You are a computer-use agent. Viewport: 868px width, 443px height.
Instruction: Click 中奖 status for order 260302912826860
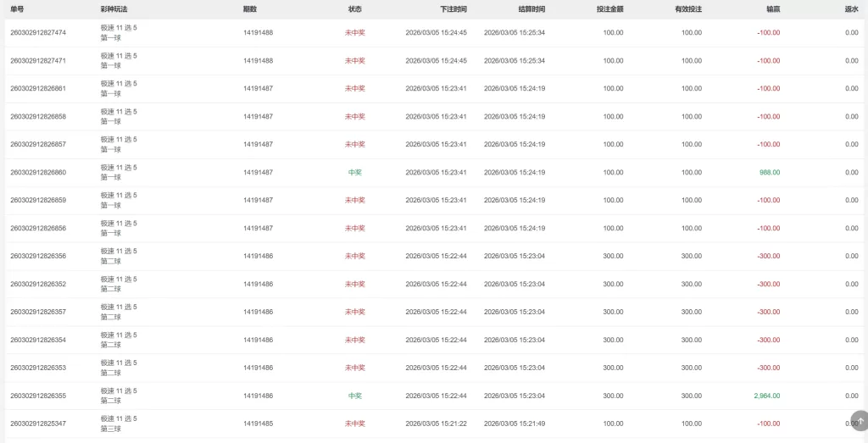click(x=355, y=173)
